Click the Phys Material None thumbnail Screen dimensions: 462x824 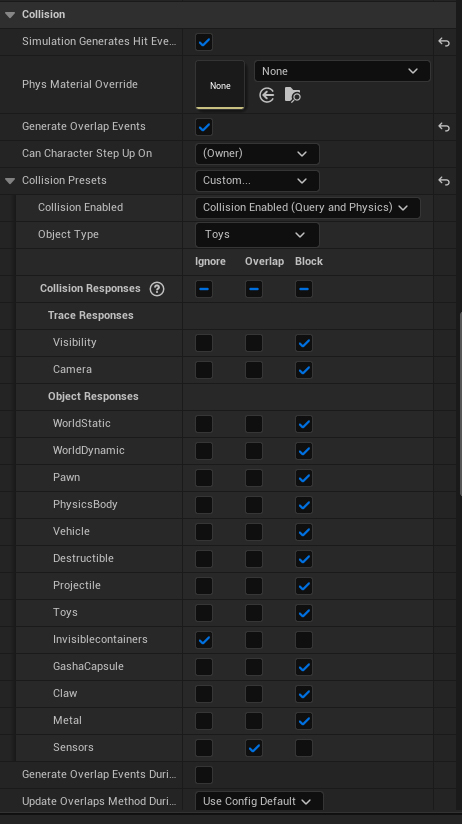tap(220, 85)
